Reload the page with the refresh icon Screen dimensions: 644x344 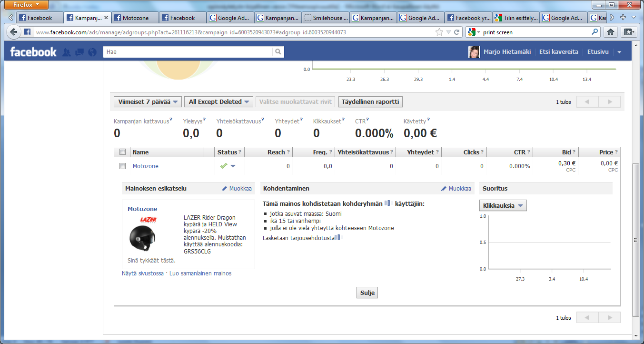pos(457,32)
